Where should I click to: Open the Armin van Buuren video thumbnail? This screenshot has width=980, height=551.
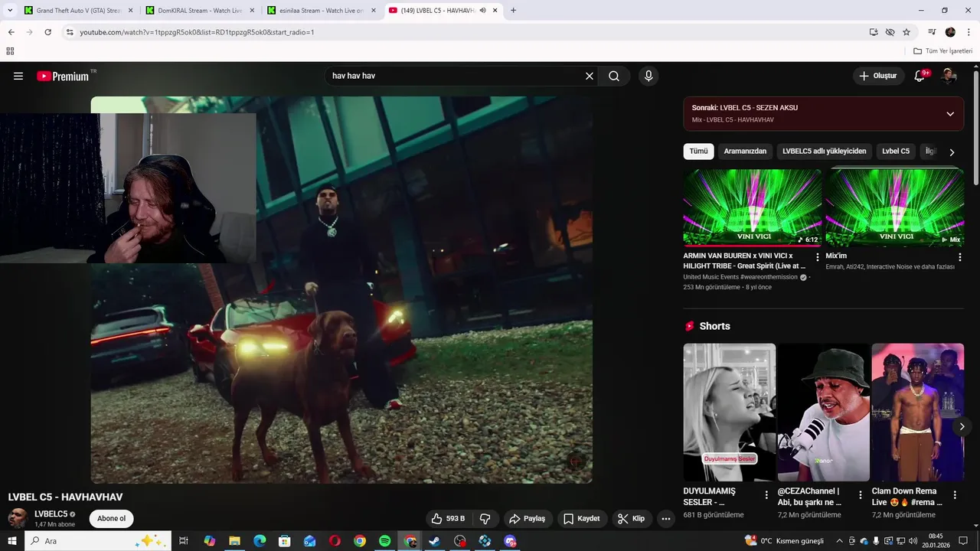(x=753, y=207)
